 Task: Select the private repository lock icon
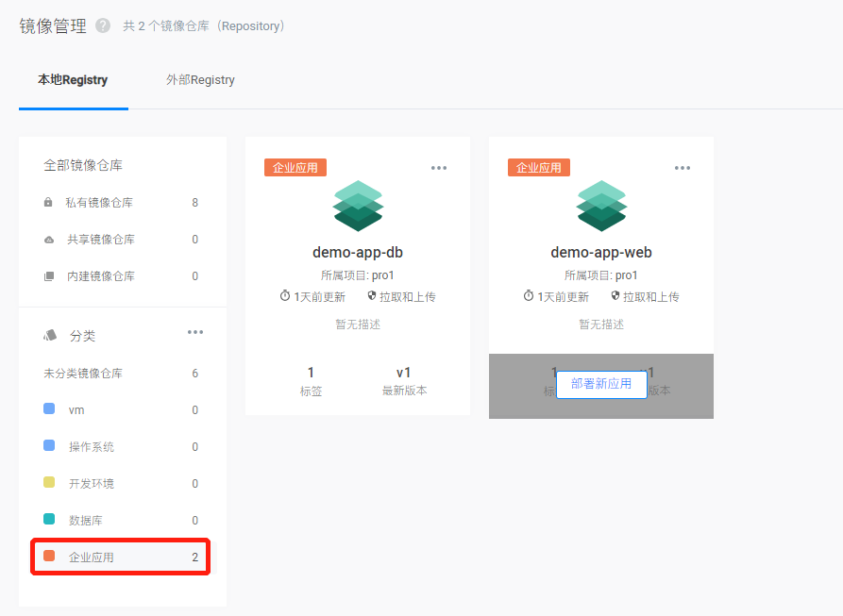coord(48,203)
